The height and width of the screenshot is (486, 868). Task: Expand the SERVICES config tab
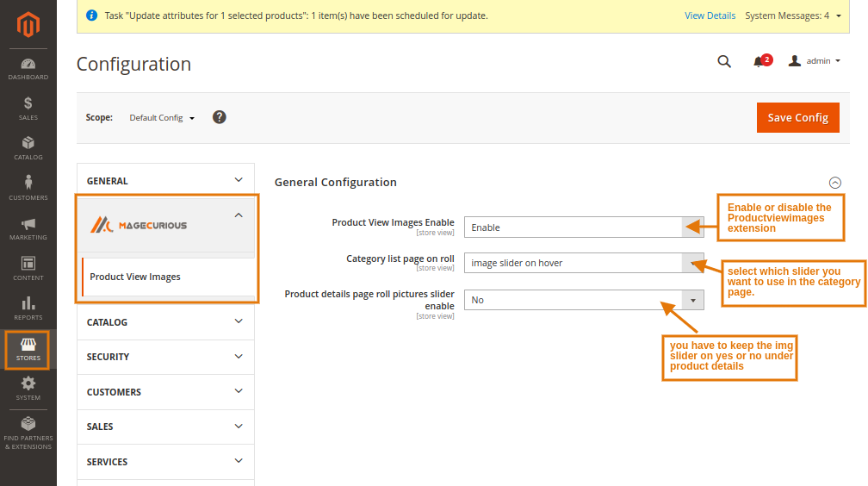coord(165,462)
